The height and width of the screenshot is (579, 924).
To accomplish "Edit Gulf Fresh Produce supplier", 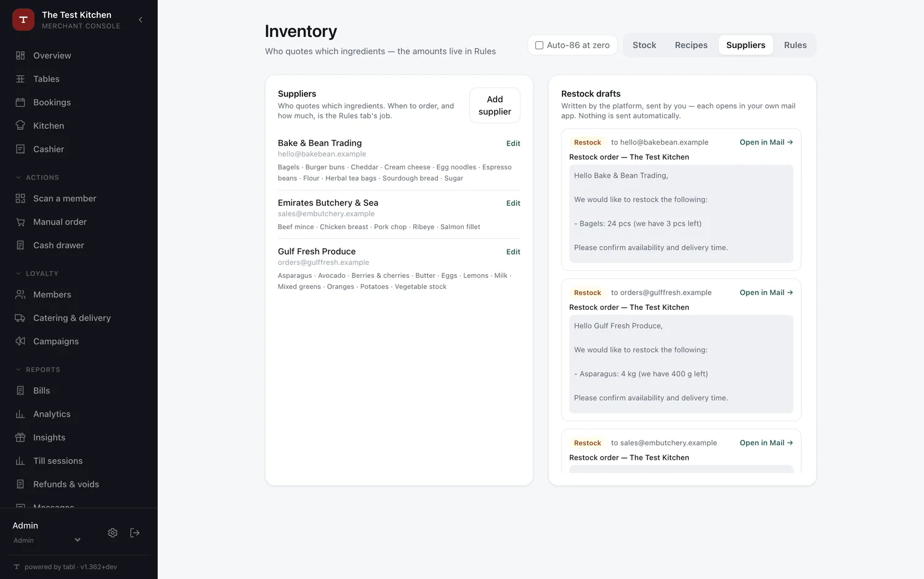I will tap(513, 252).
